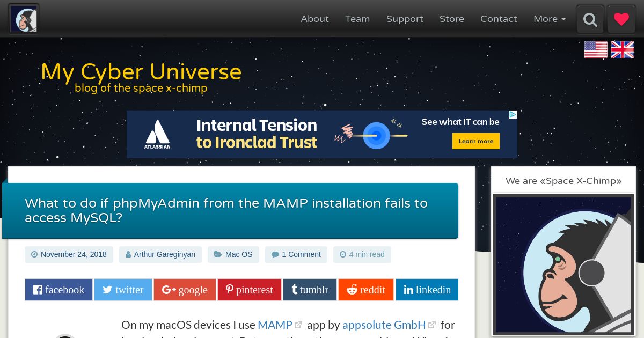
Task: Submit the post to reddit
Action: pos(366,290)
